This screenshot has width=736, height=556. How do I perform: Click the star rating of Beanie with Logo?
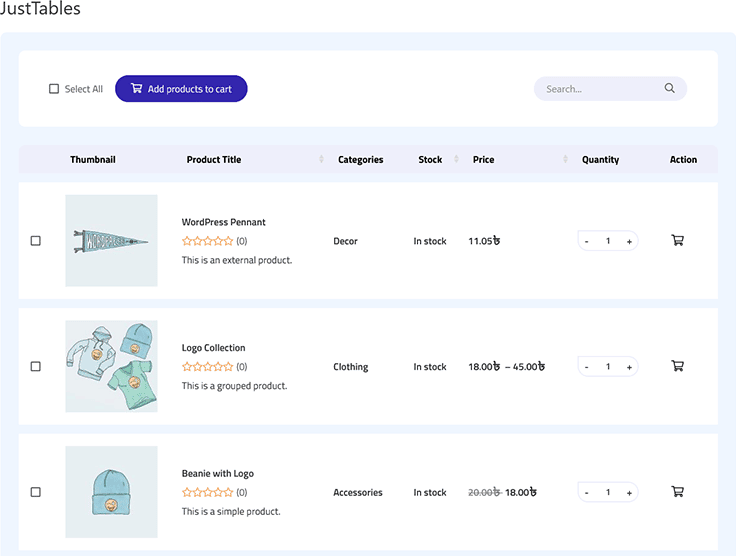(207, 493)
